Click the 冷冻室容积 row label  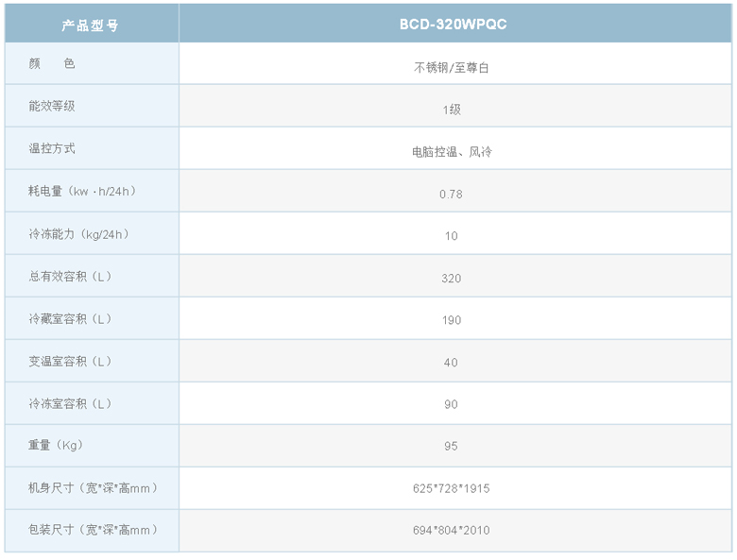pos(71,403)
